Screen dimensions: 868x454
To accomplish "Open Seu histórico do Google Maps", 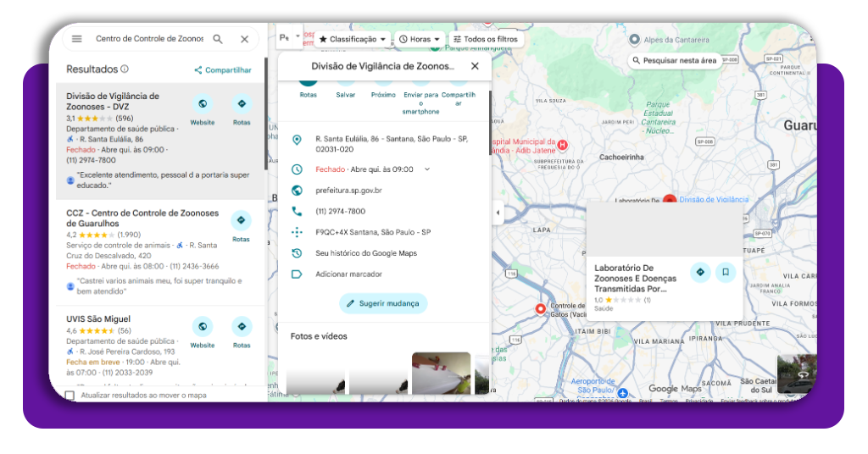I will [366, 253].
